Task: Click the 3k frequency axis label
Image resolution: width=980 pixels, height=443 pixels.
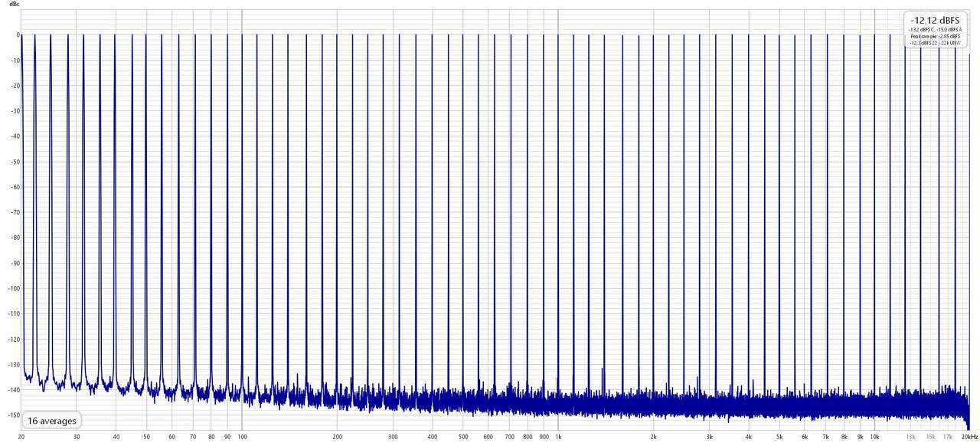Action: tap(709, 436)
